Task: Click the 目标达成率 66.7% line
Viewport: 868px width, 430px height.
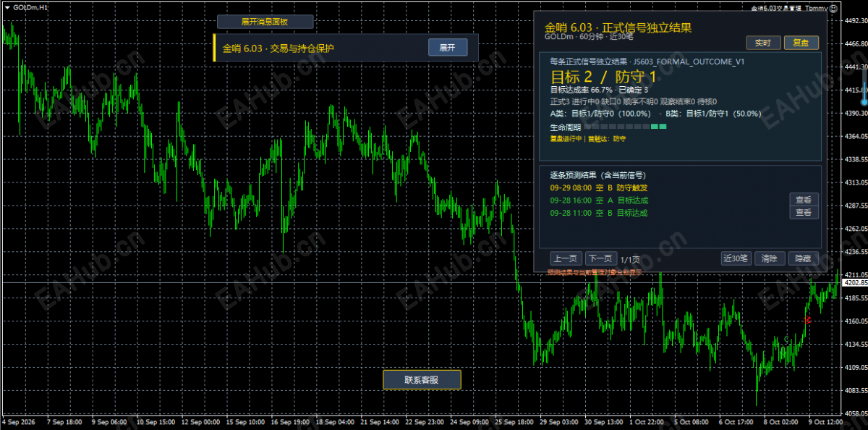Action: [599, 90]
